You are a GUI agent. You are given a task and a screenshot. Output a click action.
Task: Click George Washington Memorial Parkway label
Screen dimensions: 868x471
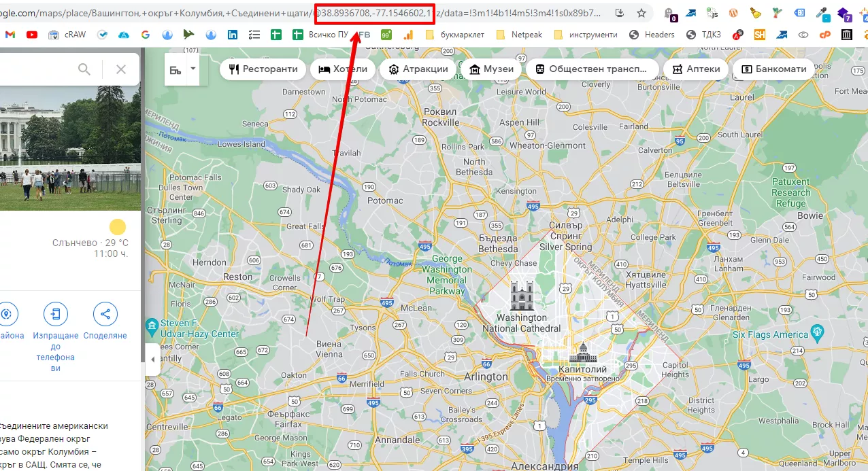point(447,275)
